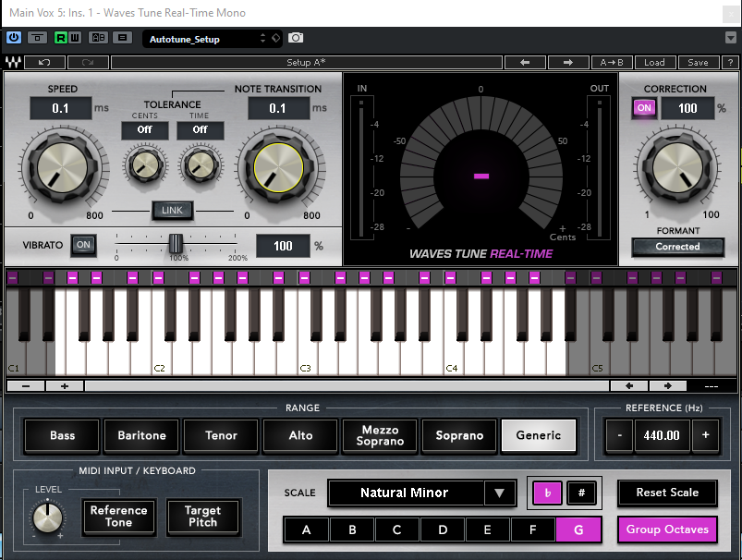Redo the last change in Waves toolbar
The image size is (742, 560).
[88, 63]
